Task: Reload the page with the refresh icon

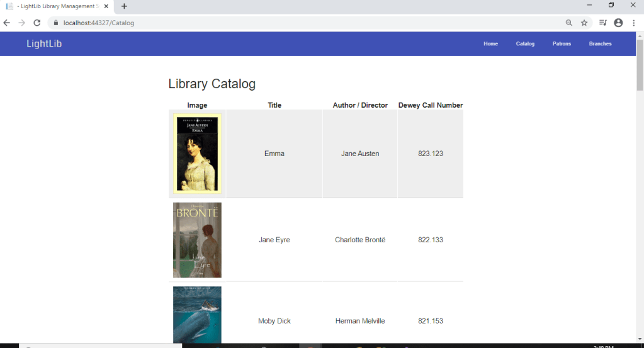Action: [x=37, y=23]
